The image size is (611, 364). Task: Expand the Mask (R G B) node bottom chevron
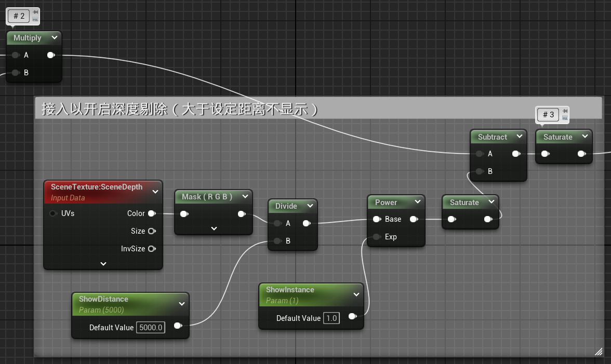pyautogui.click(x=214, y=228)
